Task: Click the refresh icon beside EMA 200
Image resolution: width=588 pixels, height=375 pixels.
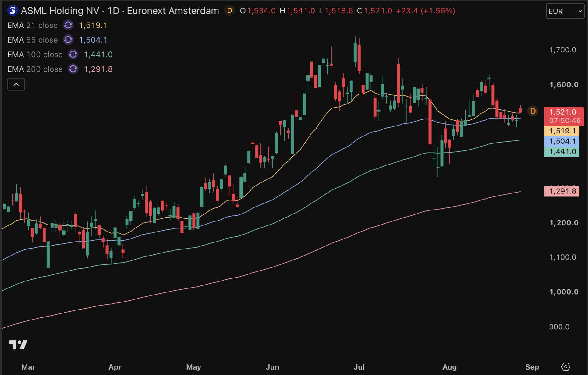Action: click(x=73, y=69)
